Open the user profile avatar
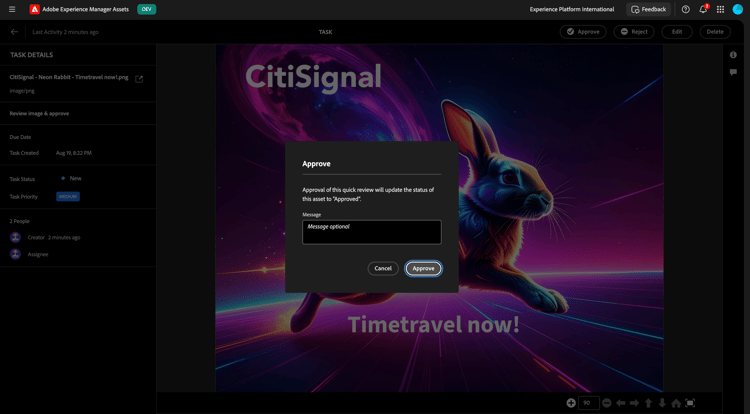750x414 pixels. pos(738,9)
